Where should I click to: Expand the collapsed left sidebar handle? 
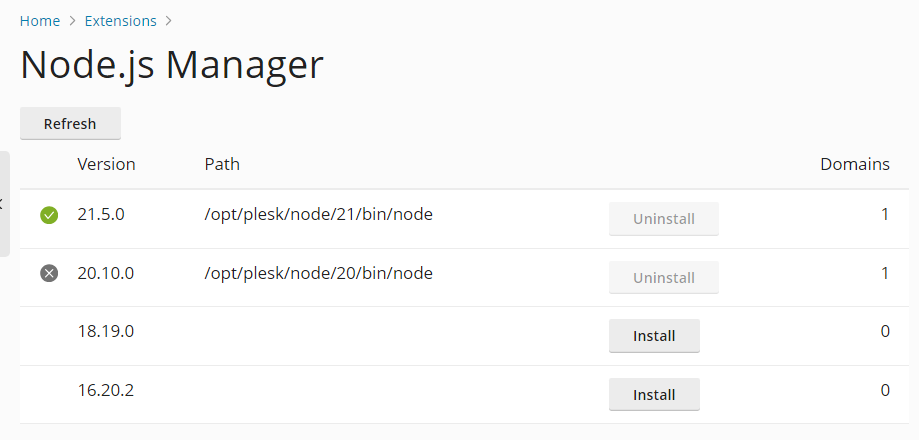tap(4, 204)
